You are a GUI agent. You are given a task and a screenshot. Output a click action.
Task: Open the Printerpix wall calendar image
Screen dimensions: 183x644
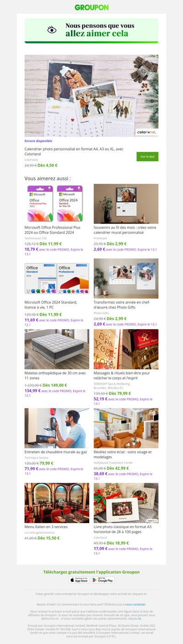[126, 203]
